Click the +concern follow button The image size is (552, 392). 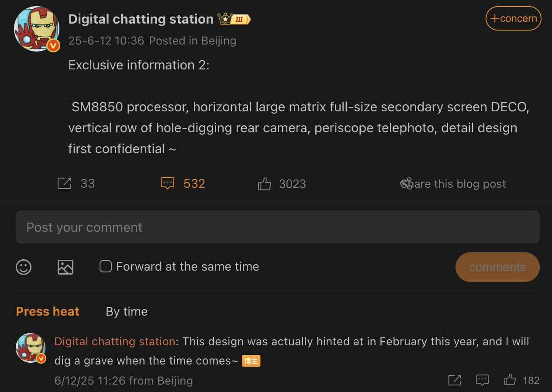point(514,18)
